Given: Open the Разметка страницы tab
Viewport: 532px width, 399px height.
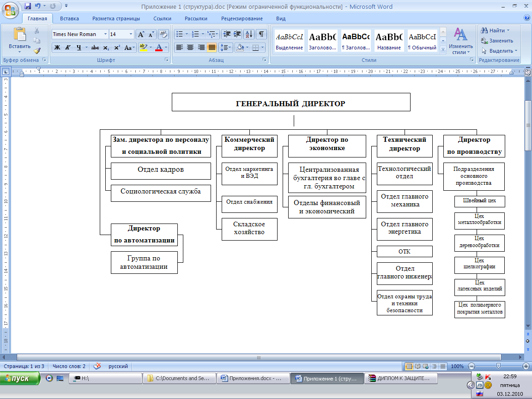Looking at the screenshot, I should click(x=116, y=18).
